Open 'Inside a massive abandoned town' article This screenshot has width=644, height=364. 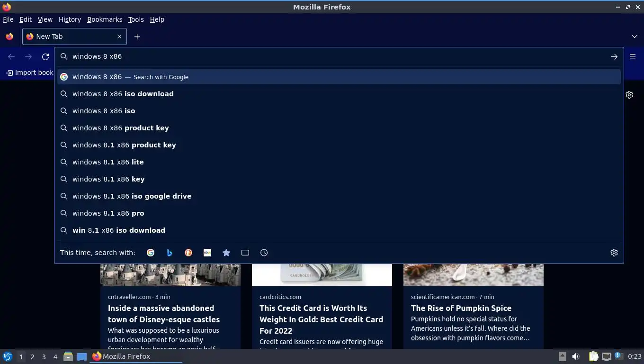164,314
